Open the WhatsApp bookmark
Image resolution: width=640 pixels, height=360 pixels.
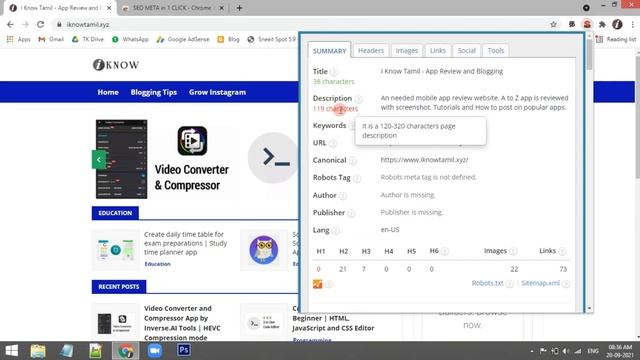click(130, 39)
